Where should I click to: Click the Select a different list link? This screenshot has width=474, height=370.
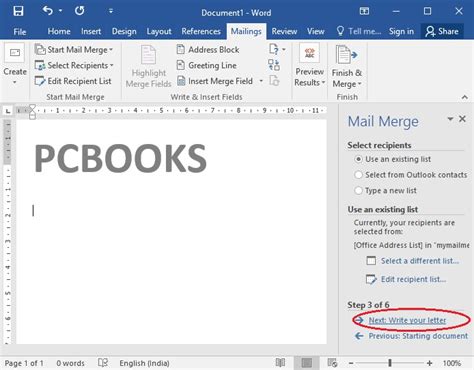coord(420,261)
